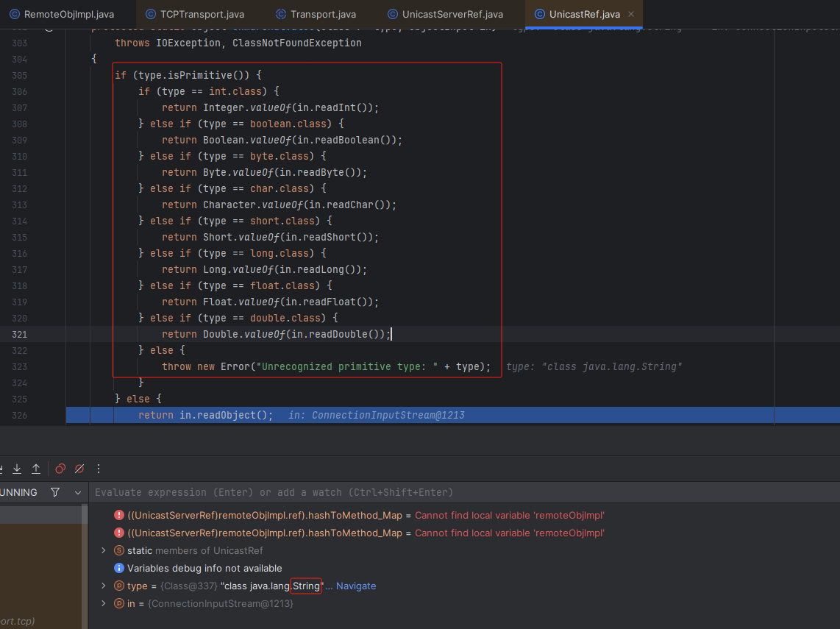840x629 pixels.
Task: Click the threads filter funnel icon
Action: point(55,492)
